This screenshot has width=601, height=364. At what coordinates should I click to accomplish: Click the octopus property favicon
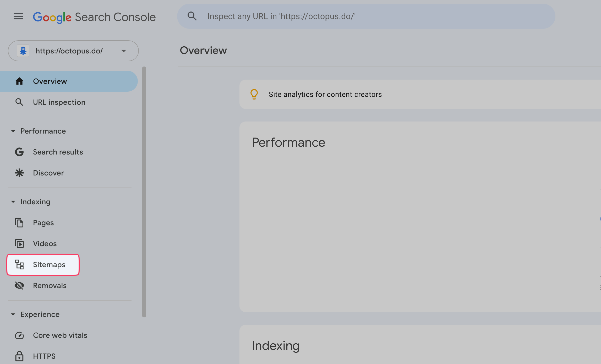(23, 51)
